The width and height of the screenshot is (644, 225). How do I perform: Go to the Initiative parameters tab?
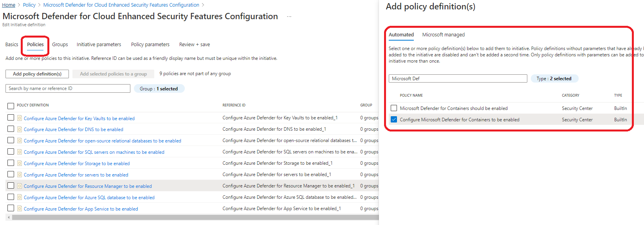[99, 45]
